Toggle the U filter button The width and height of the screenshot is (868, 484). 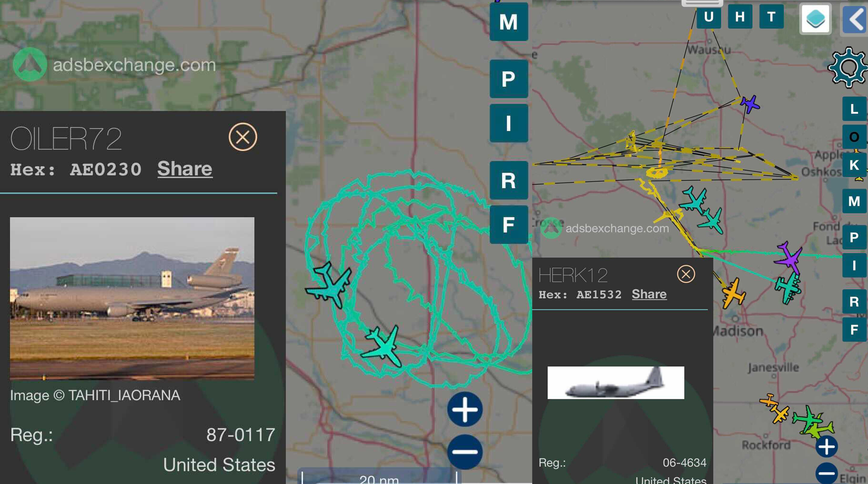point(708,17)
